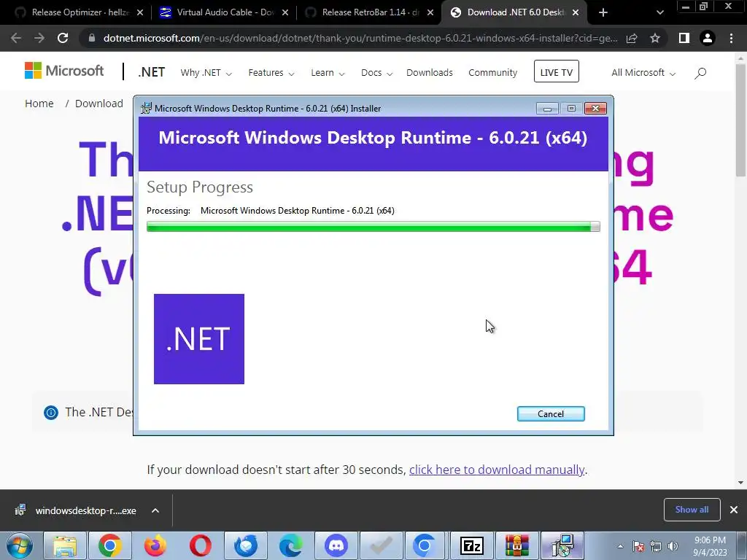The width and height of the screenshot is (747, 560).
Task: Bookmark this page with the star icon
Action: (x=655, y=38)
